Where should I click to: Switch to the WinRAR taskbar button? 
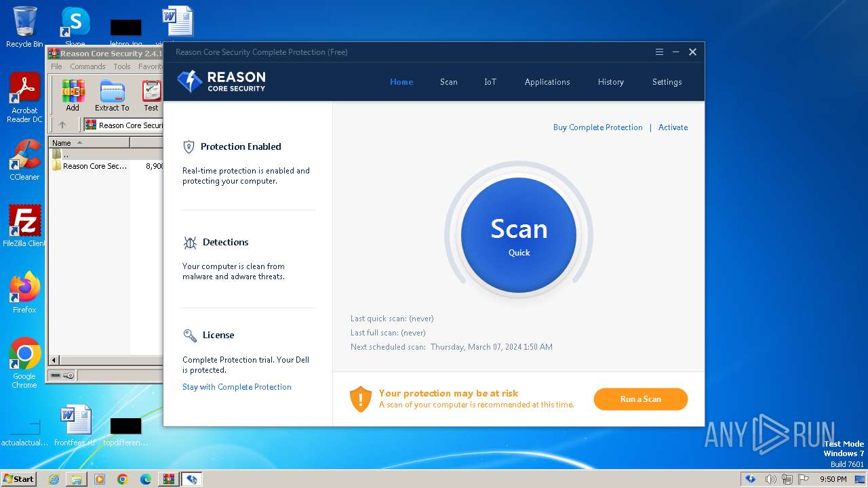tap(169, 479)
